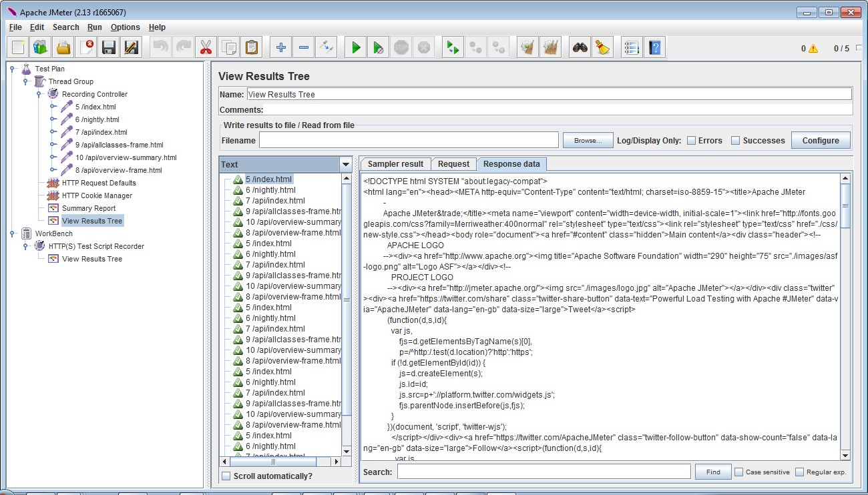Image resolution: width=868 pixels, height=495 pixels.
Task: Collapse the Test Plan tree node
Action: (13, 69)
